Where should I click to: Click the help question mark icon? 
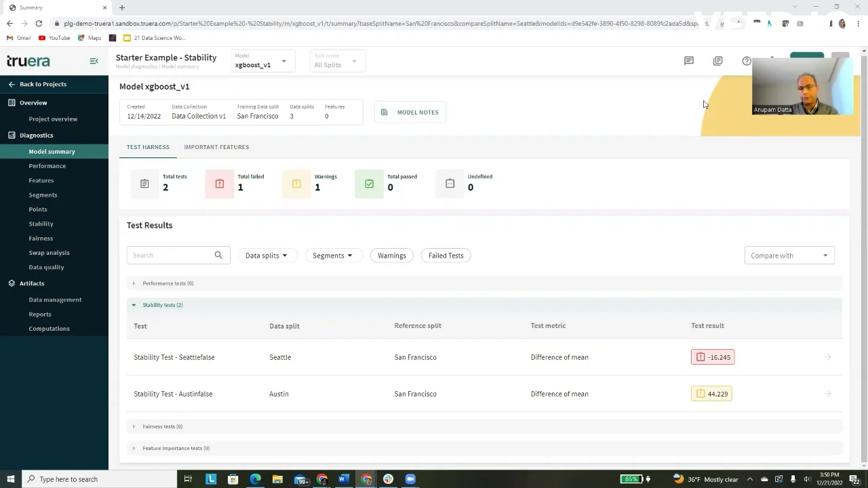(747, 61)
